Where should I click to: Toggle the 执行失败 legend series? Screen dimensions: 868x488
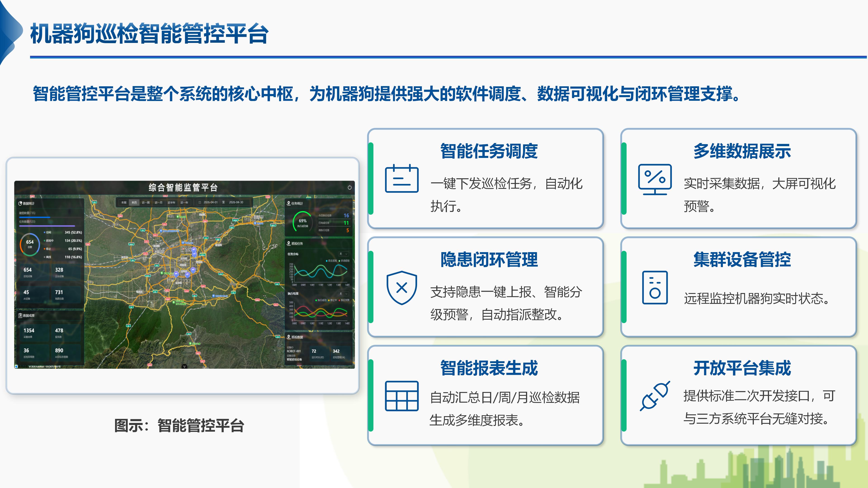(x=344, y=300)
